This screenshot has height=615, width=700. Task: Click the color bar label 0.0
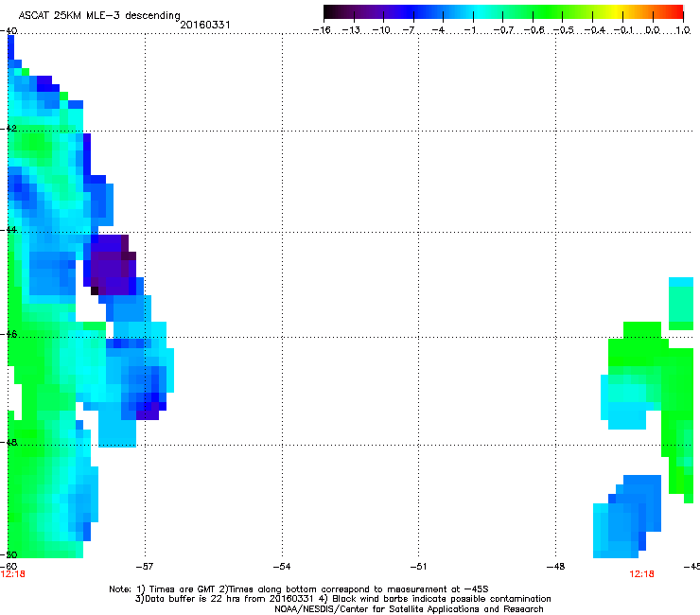pyautogui.click(x=653, y=30)
